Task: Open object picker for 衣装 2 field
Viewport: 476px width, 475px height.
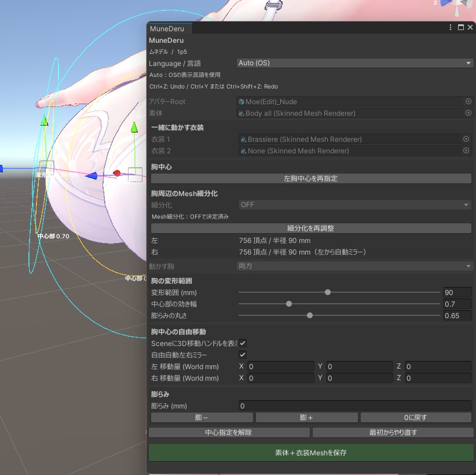Action: [x=466, y=150]
